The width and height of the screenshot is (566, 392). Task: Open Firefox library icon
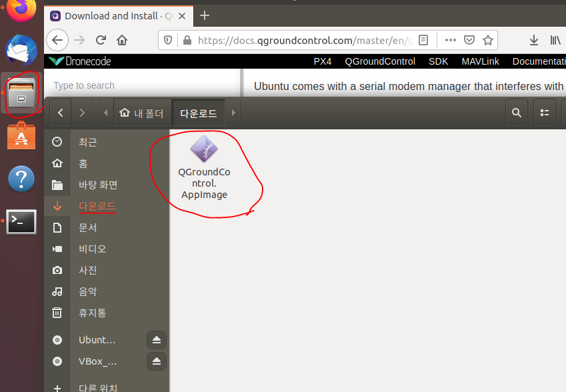[x=555, y=40]
